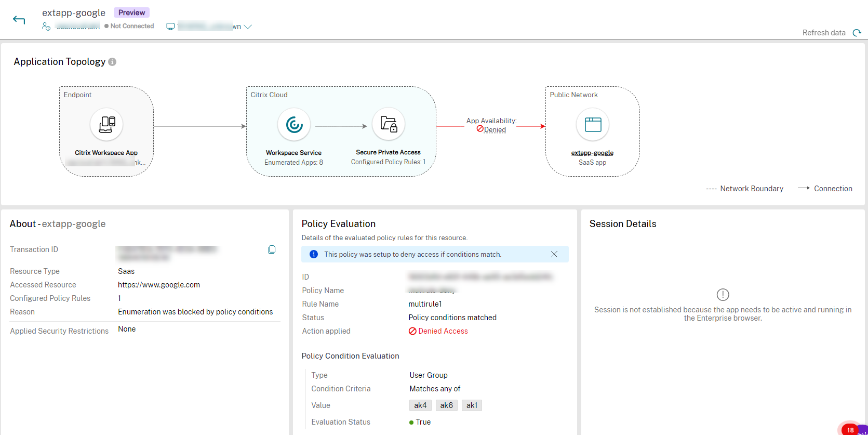The height and width of the screenshot is (435, 868).
Task: Click the Preview badge next to title
Action: click(131, 12)
